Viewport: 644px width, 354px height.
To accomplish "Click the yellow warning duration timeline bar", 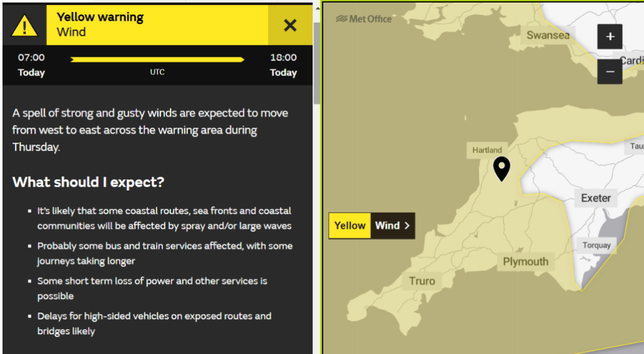I will (157, 60).
